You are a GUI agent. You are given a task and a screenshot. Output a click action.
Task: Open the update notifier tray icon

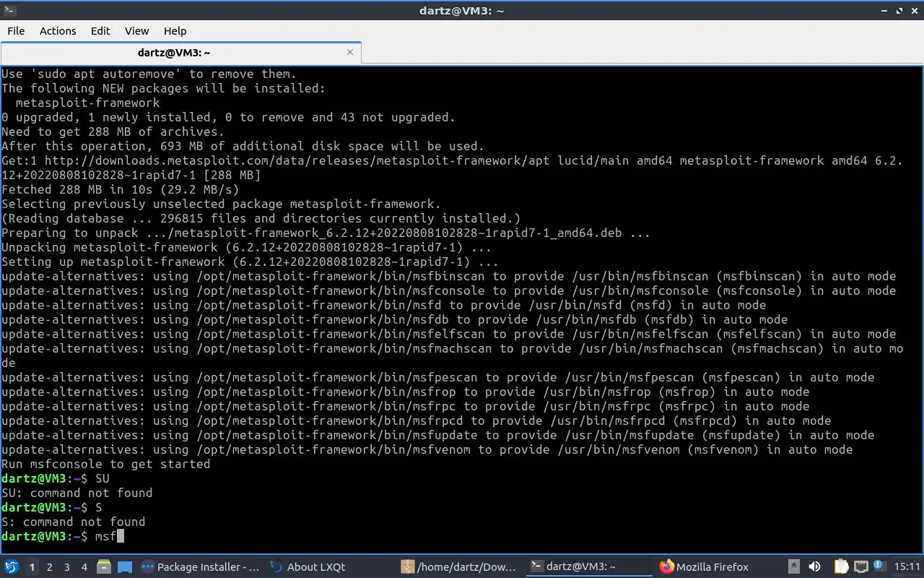[879, 567]
